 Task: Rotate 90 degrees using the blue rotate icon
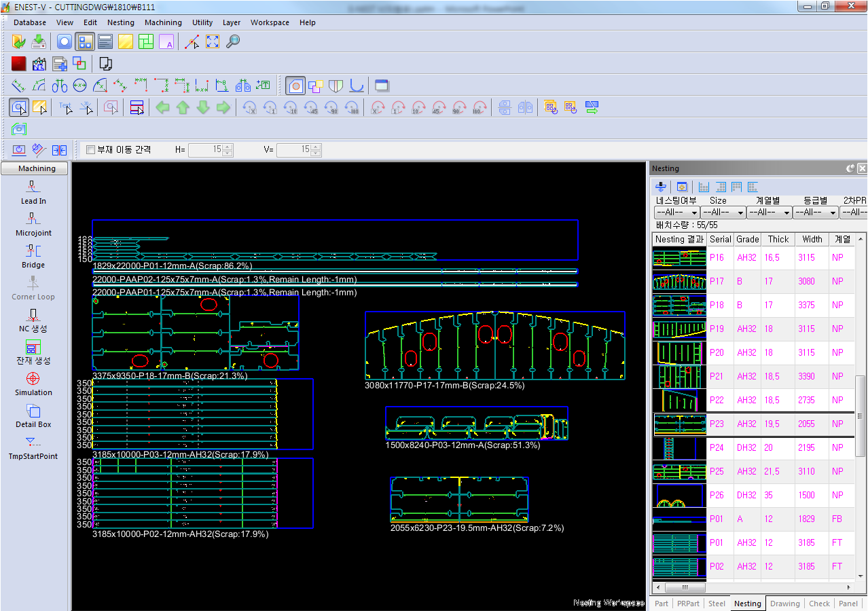tap(331, 107)
